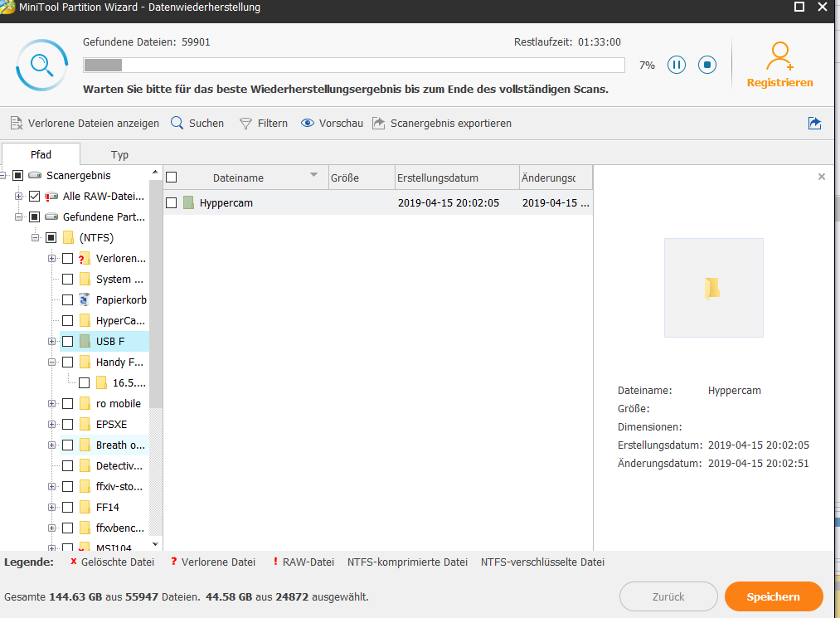The image size is (840, 618).
Task: Select the HyperCa... tree folder
Action: point(120,320)
